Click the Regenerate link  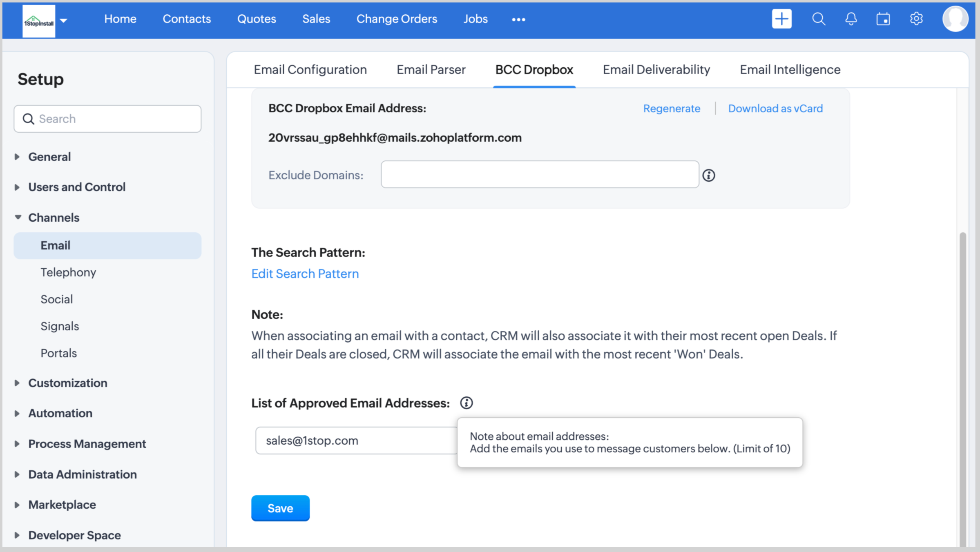click(671, 109)
